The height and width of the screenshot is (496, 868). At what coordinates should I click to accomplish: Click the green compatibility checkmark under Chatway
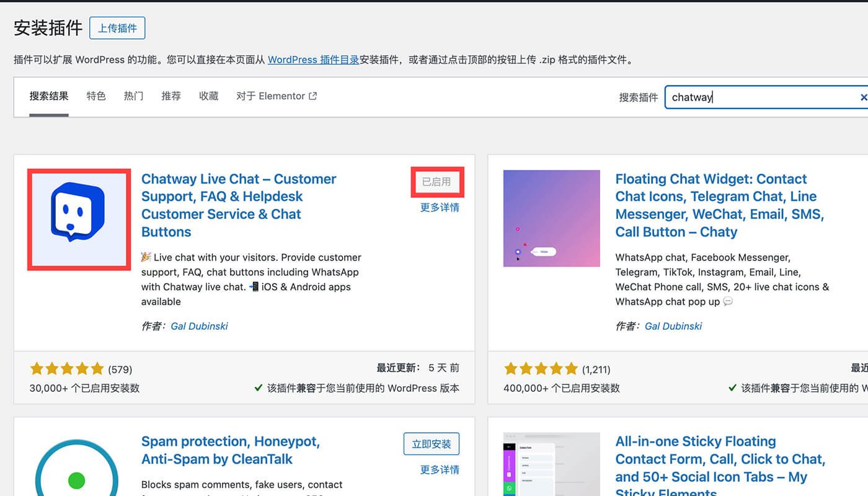pos(259,388)
